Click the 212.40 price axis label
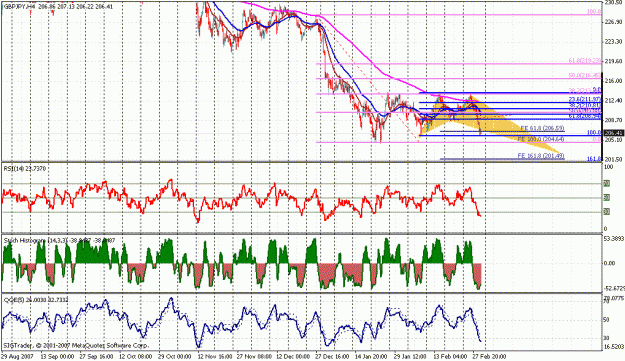This screenshot has width=625, height=361. click(614, 100)
